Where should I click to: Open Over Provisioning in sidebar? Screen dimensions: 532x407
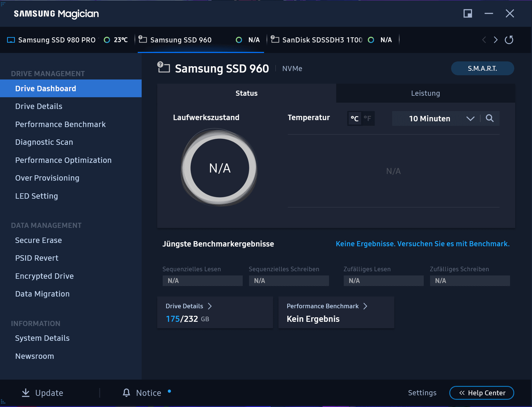(71, 178)
